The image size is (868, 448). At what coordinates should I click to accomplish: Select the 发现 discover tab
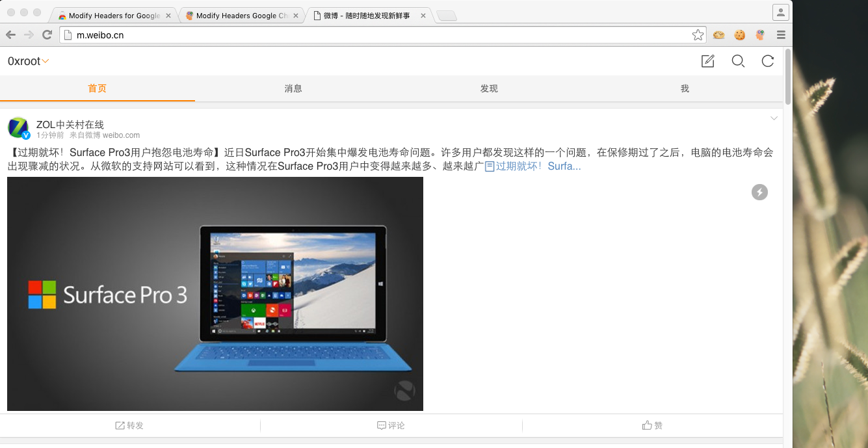click(x=489, y=88)
